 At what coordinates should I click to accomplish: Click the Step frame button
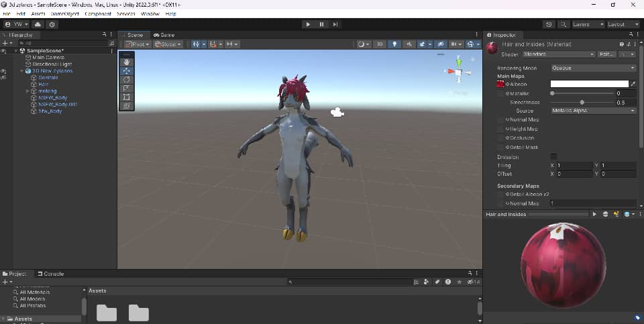335,25
